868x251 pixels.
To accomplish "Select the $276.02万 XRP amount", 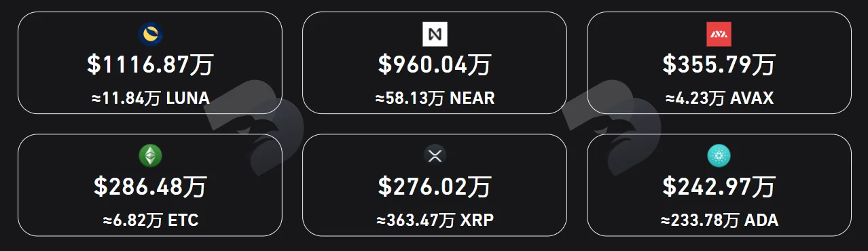I will point(435,187).
